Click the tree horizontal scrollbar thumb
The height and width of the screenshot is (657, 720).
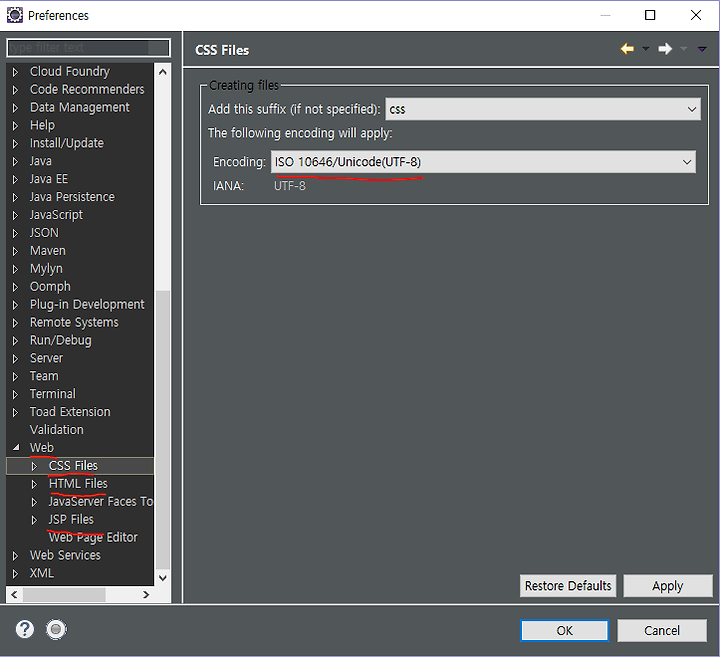pos(64,595)
